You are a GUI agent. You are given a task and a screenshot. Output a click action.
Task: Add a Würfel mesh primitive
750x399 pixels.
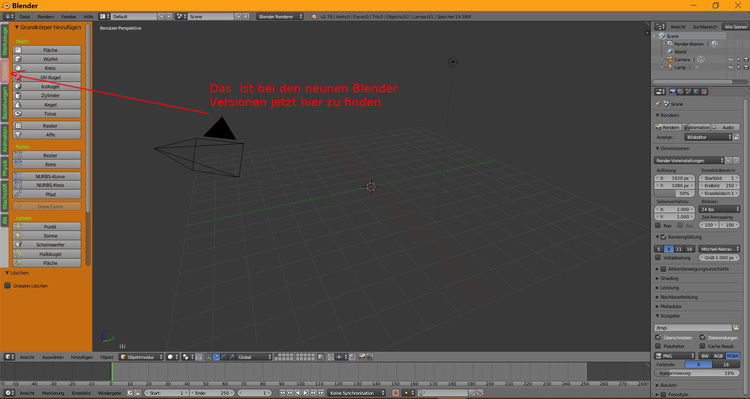click(47, 59)
